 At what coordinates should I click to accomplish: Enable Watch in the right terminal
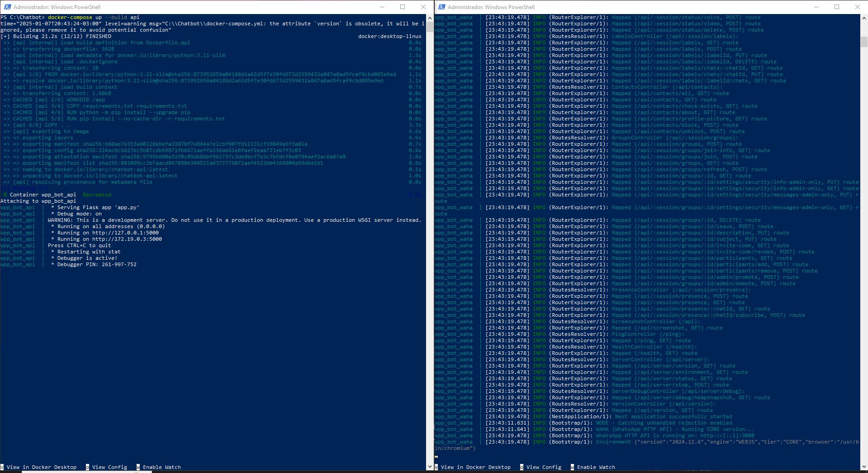[x=596, y=467]
